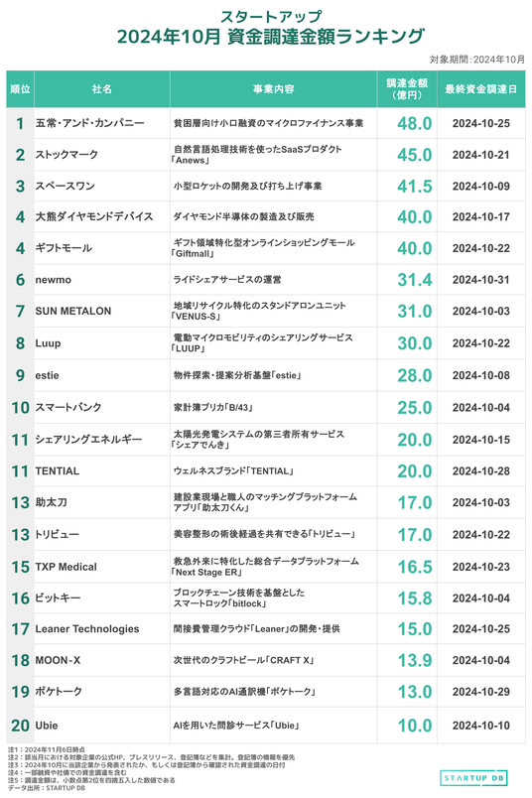
Task: Select the スペースワン row name
Action: coord(65,187)
